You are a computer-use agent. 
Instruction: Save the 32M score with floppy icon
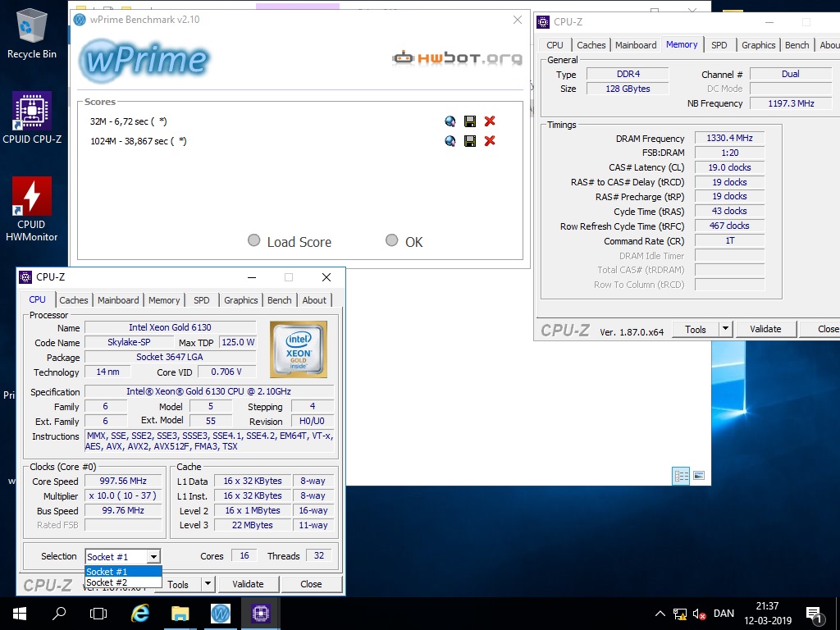470,121
